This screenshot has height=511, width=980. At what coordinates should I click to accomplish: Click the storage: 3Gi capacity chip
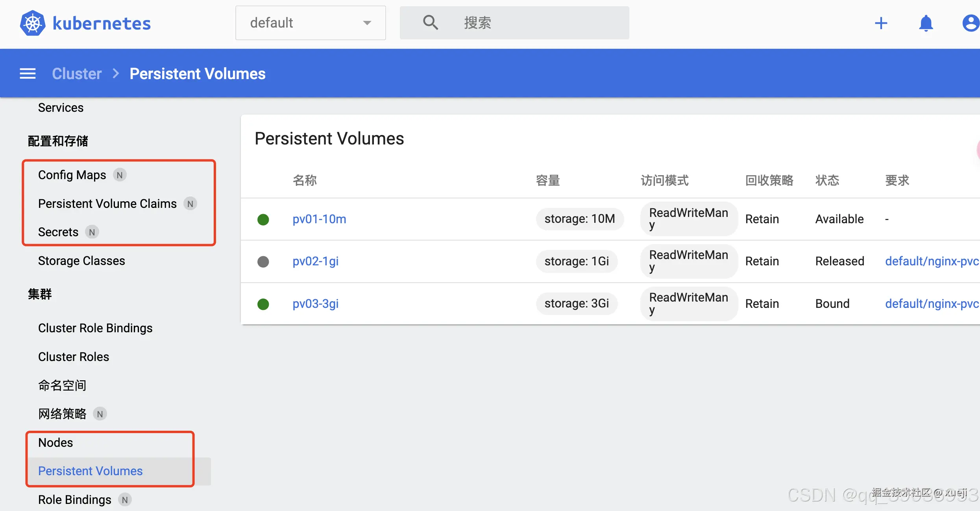(576, 304)
